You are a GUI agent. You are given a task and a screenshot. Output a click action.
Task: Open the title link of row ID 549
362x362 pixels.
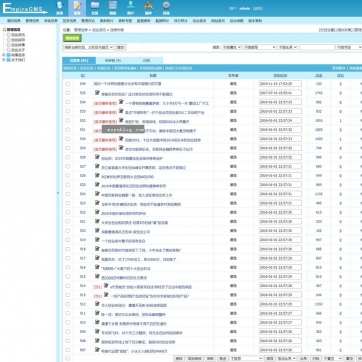coord(127,84)
